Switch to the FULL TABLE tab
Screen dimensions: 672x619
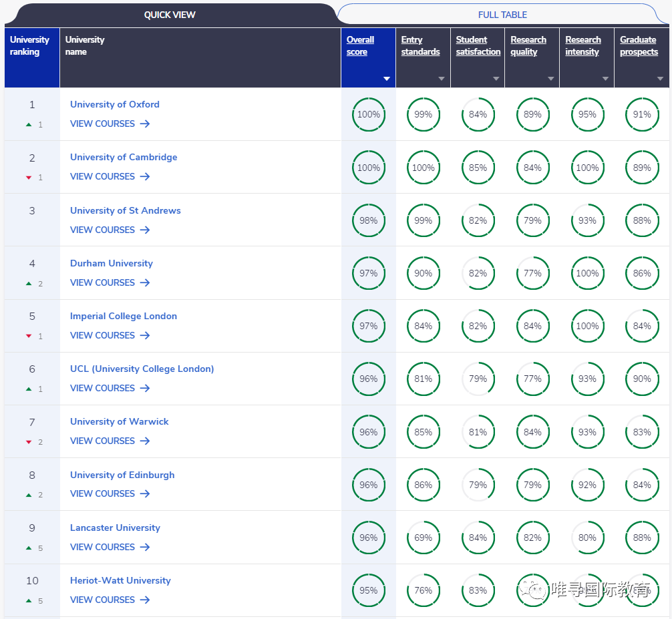502,15
